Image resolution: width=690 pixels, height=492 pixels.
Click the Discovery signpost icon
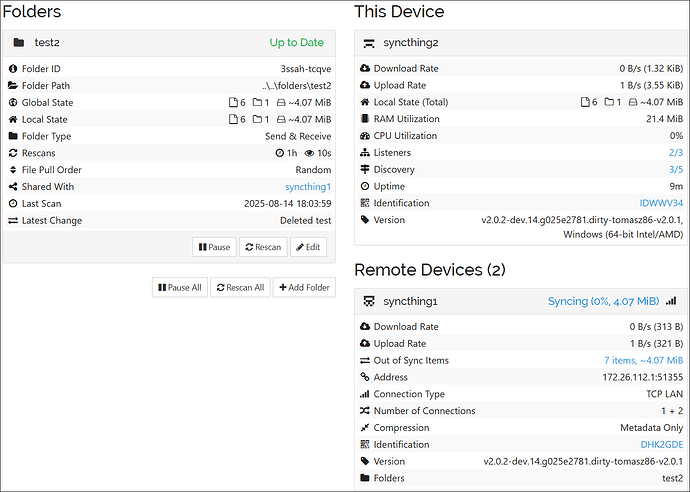point(365,169)
